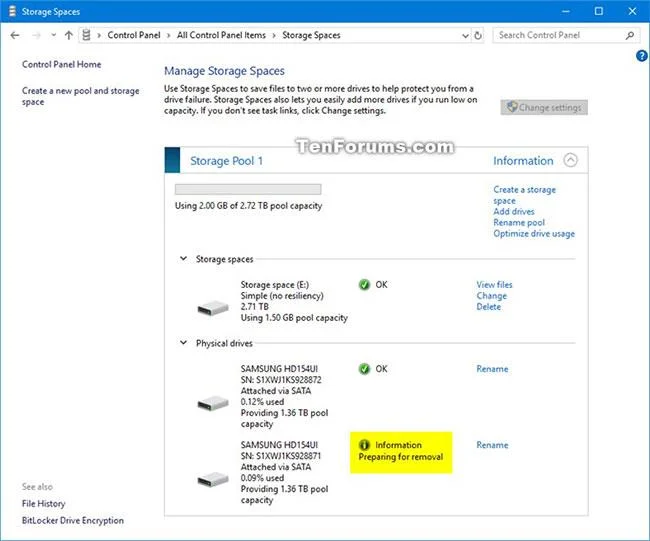Click Using 2.00 GB of 2.72 TB text
Viewport: 650px width, 541px height.
click(x=248, y=206)
